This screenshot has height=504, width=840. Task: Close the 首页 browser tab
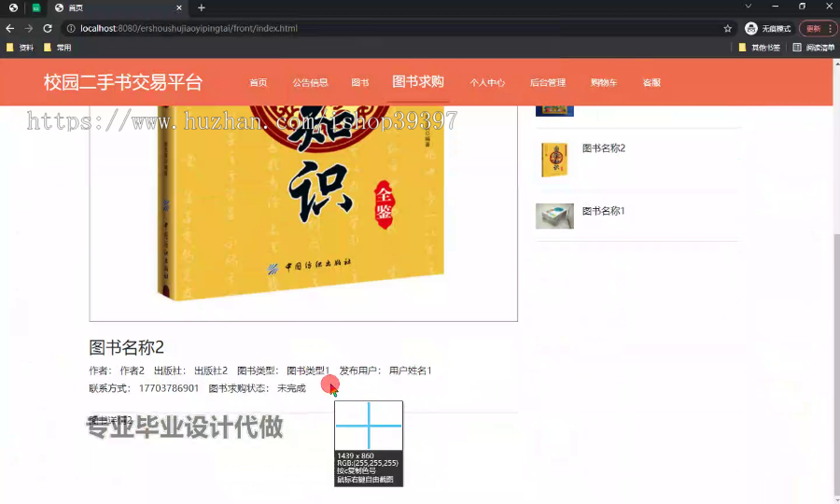point(179,7)
